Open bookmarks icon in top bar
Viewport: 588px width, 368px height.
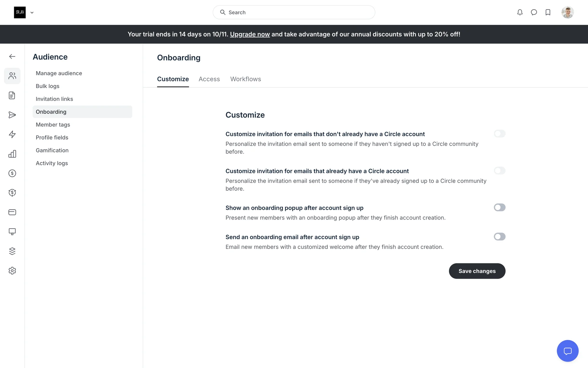click(548, 12)
